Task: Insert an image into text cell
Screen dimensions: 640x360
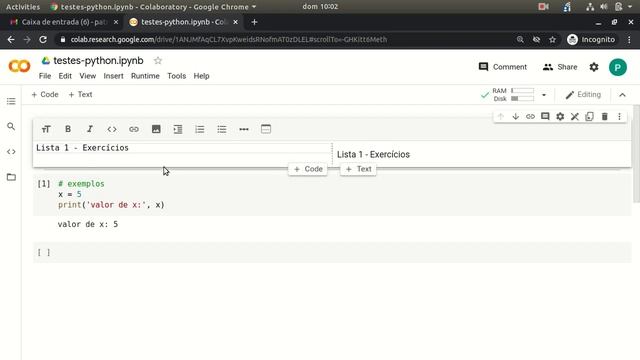Action: coord(156,129)
